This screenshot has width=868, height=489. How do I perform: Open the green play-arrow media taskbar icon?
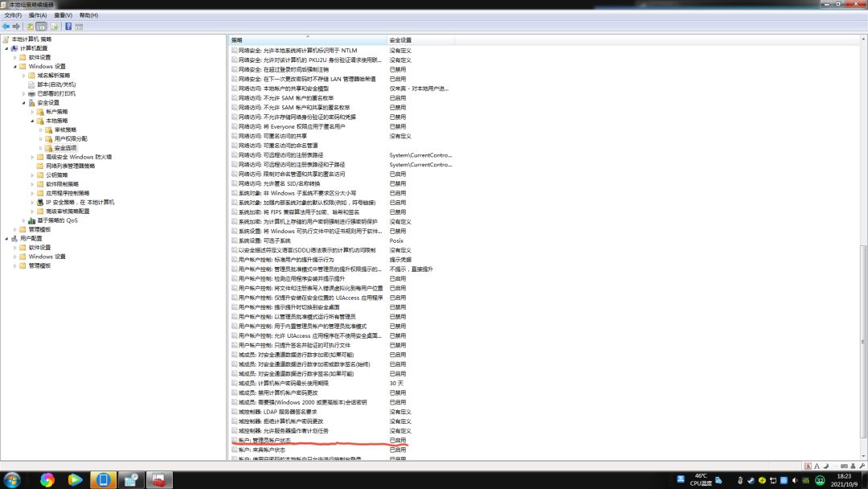click(x=75, y=479)
